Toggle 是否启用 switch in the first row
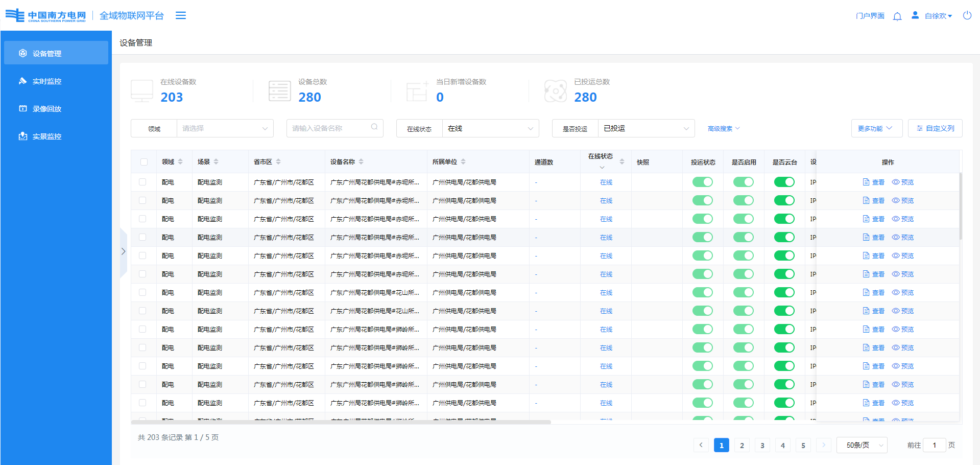The image size is (980, 465). [x=744, y=182]
